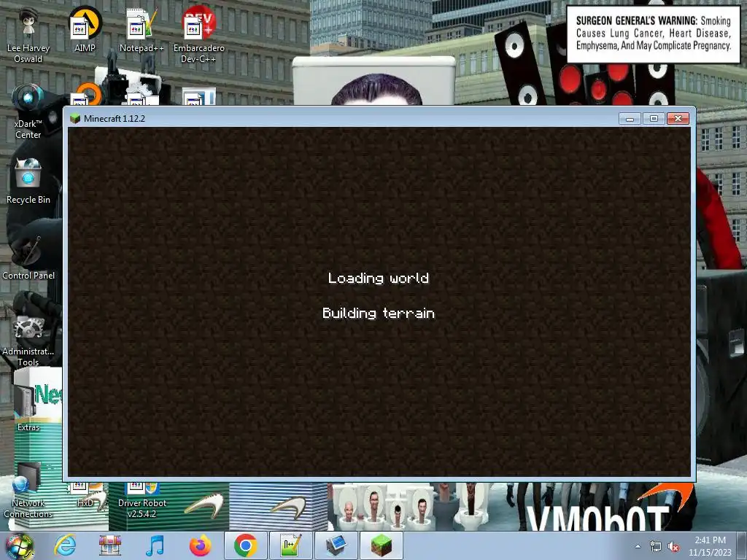This screenshot has height=560, width=747.
Task: Switch to the Minecraft taskbar button
Action: tap(382, 545)
